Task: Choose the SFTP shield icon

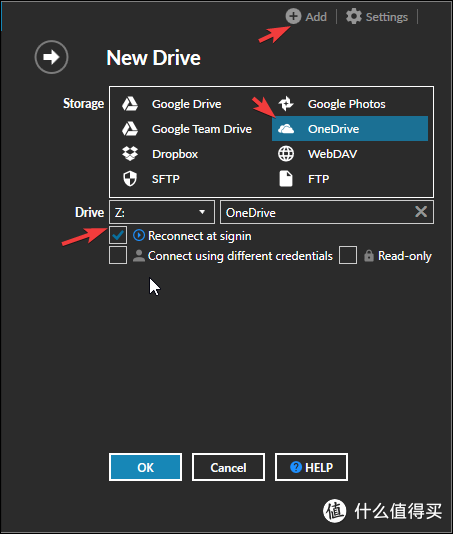Action: click(130, 179)
